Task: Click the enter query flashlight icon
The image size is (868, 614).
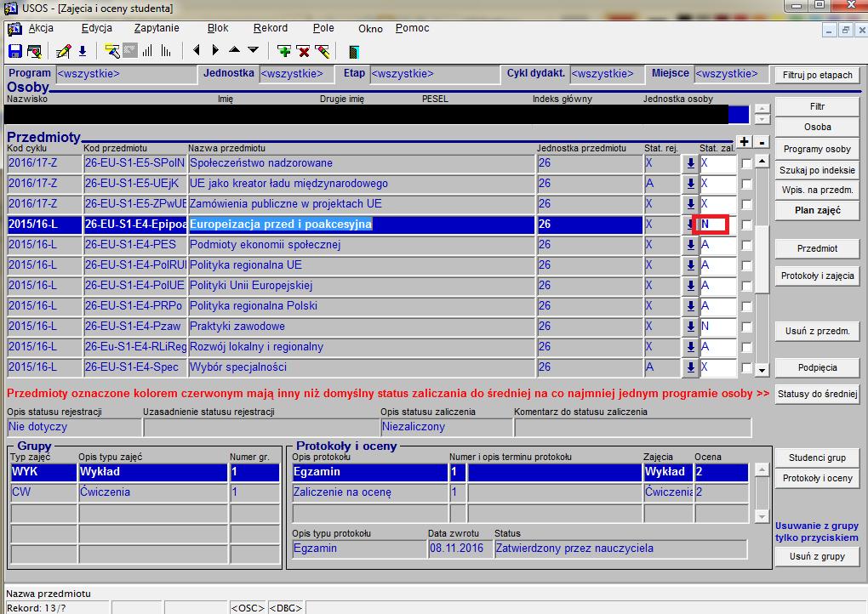Action: (111, 51)
